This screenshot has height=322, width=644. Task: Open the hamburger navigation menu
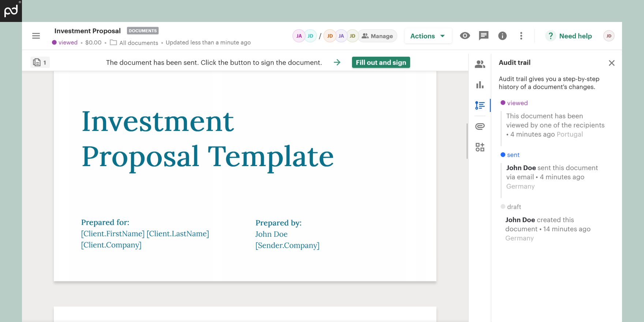(36, 36)
